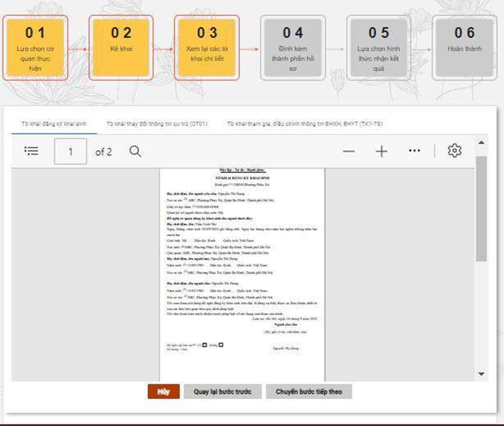Open the three-dots more options menu
Viewport: 504px width, 426px height.
(414, 151)
